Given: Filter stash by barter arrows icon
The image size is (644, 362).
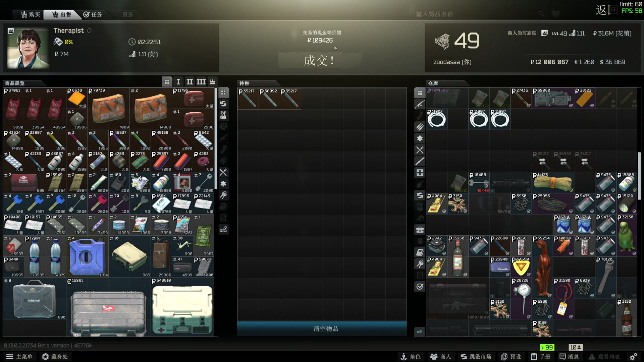Looking at the screenshot, I should click(x=420, y=195).
